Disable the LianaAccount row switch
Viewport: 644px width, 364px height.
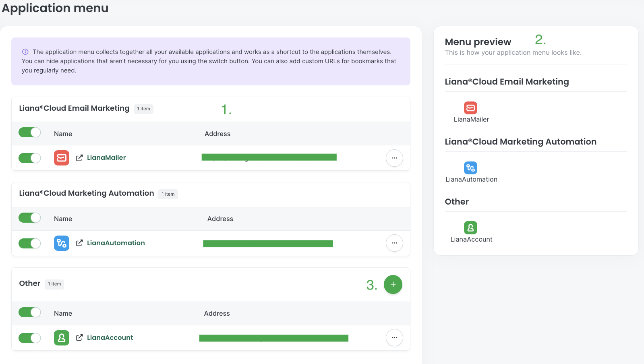click(x=30, y=338)
